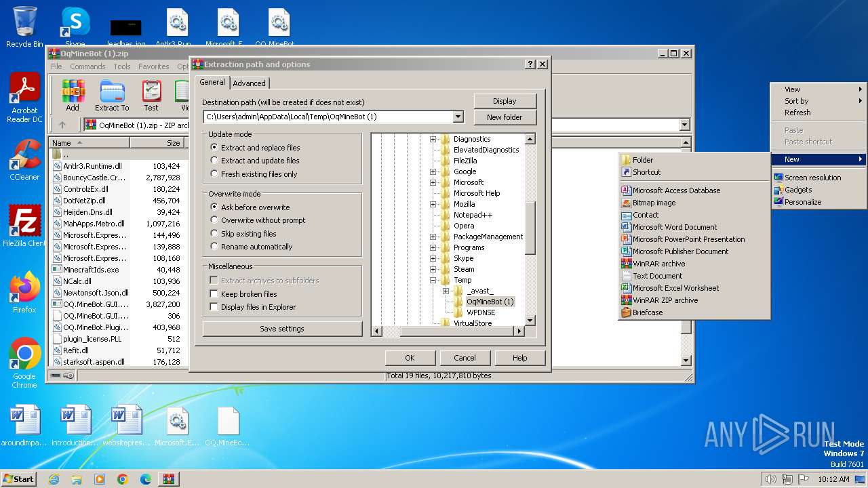Image resolution: width=868 pixels, height=488 pixels.
Task: Click Help button in extraction dialog
Action: (x=519, y=358)
